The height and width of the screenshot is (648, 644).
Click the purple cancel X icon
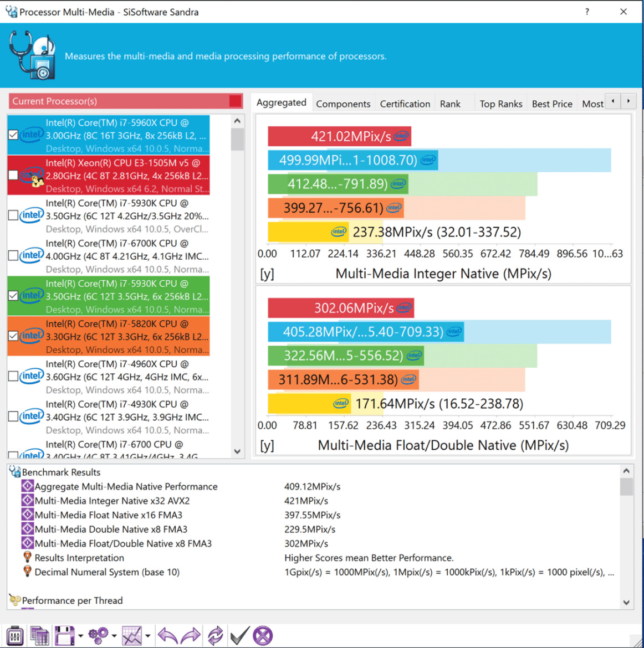263,635
